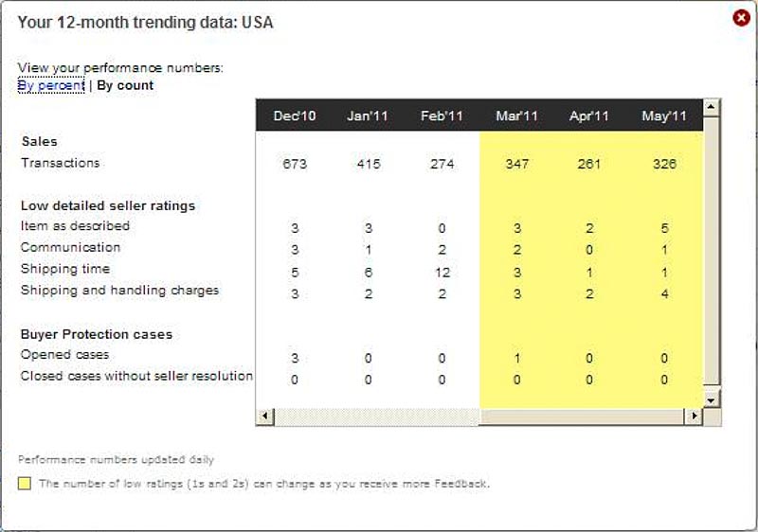The image size is (758, 532).
Task: Close the trending data dialog
Action: (741, 18)
